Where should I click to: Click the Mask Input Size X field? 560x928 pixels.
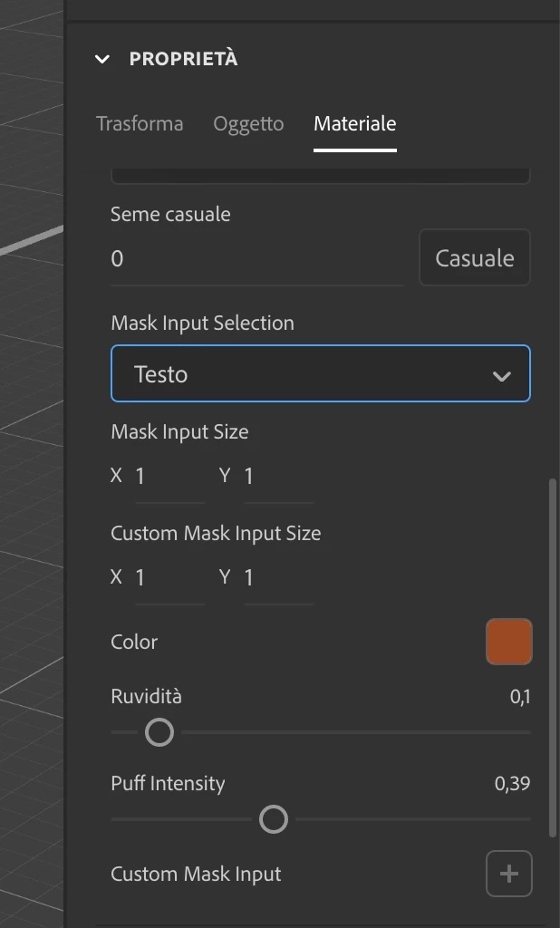[x=169, y=476]
